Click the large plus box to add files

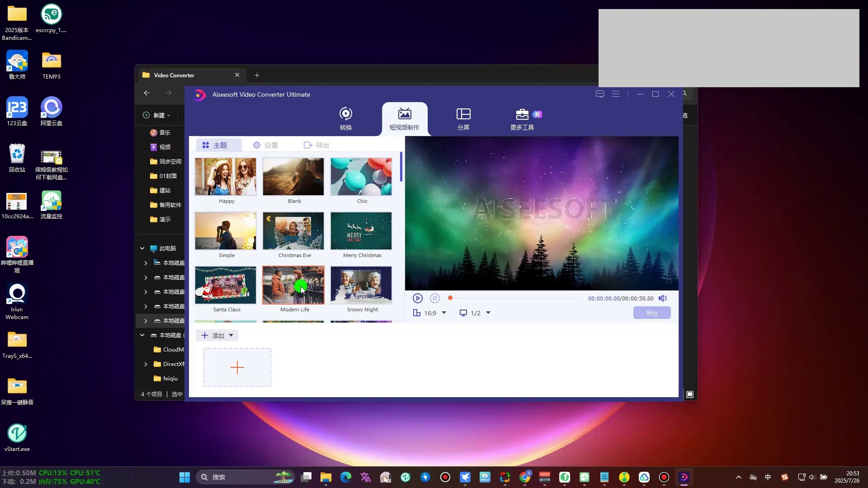pyautogui.click(x=237, y=367)
